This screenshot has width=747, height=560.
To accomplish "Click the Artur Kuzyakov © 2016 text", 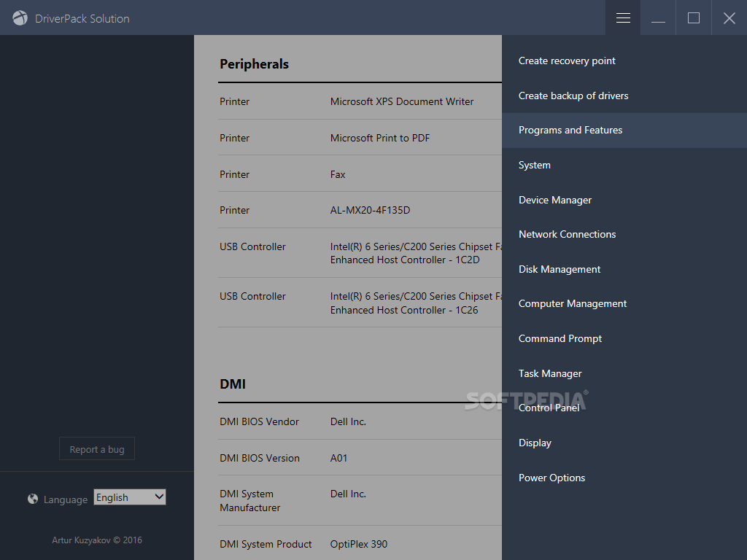I will click(x=97, y=540).
